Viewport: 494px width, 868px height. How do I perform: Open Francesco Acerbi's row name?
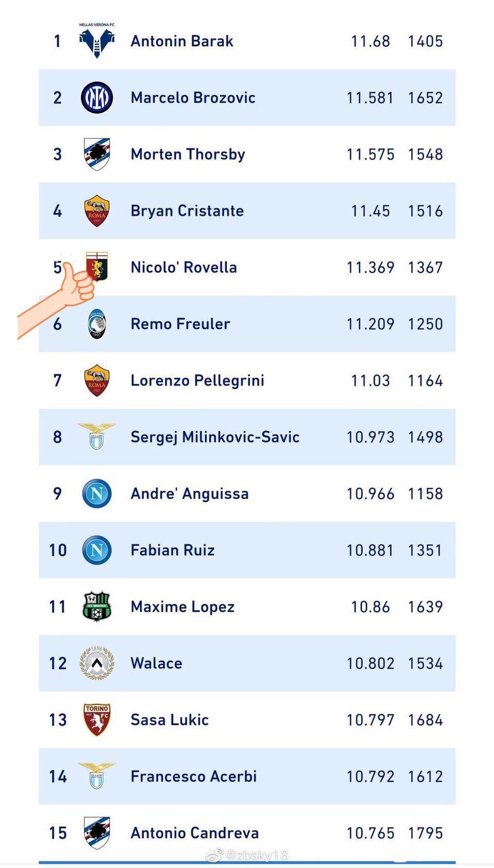coord(193,776)
